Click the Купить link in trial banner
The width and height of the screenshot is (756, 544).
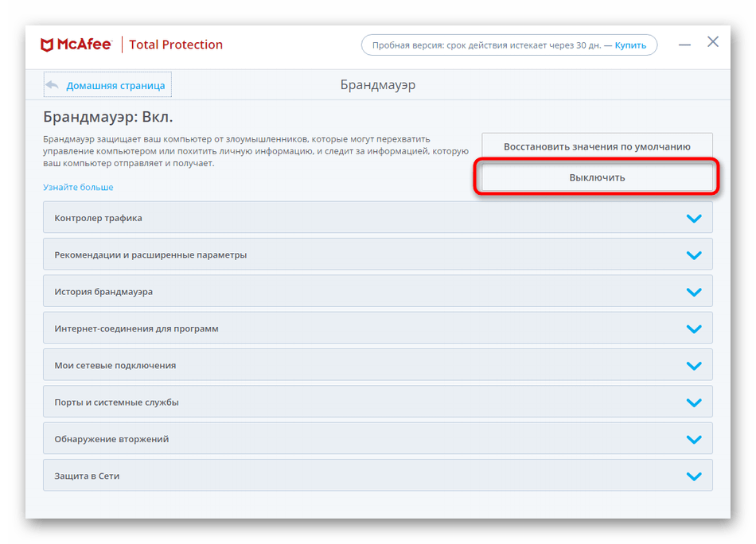tap(630, 45)
